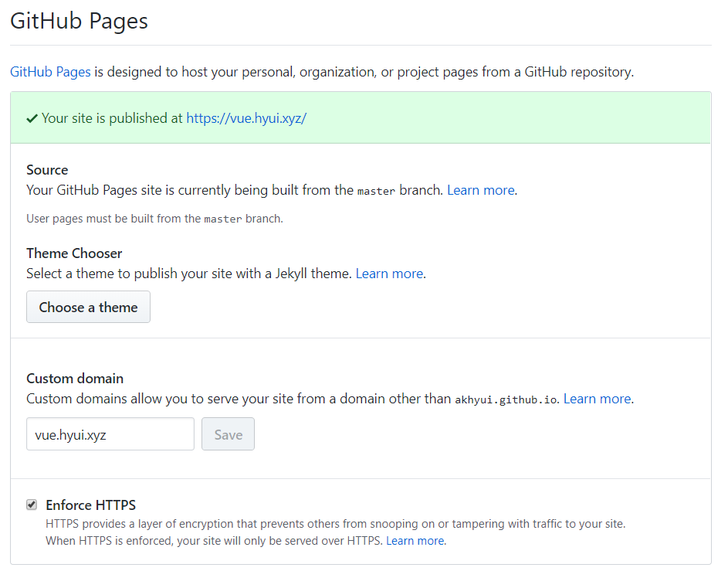Screen dimensions: 728x571
Task: Open Learn more about Jekyll themes
Action: click(x=389, y=273)
